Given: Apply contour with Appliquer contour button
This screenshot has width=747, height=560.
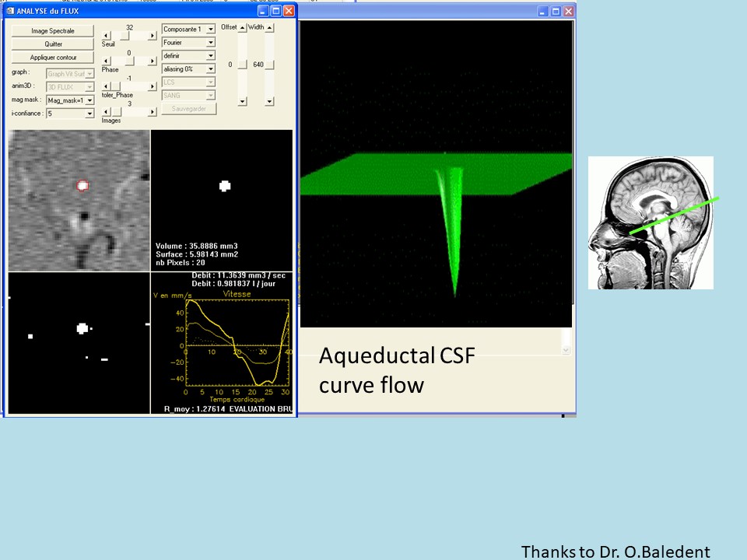Looking at the screenshot, I should coord(52,58).
